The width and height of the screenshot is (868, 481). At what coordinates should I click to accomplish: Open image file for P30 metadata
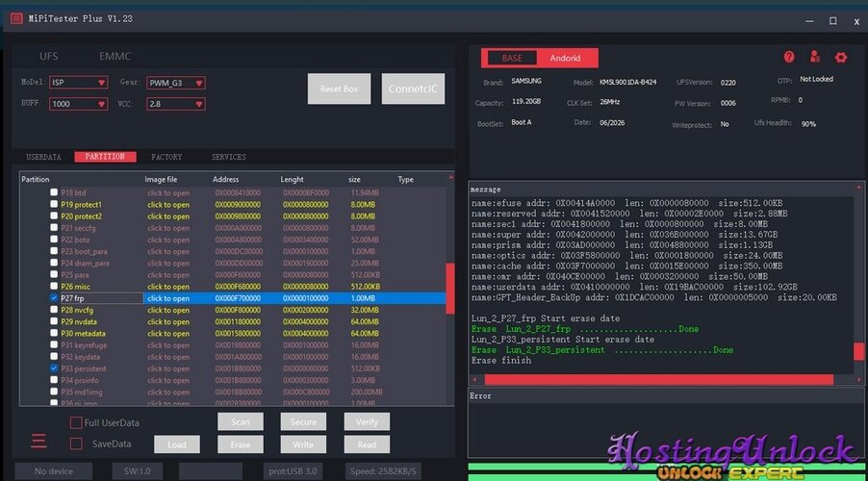pos(168,334)
